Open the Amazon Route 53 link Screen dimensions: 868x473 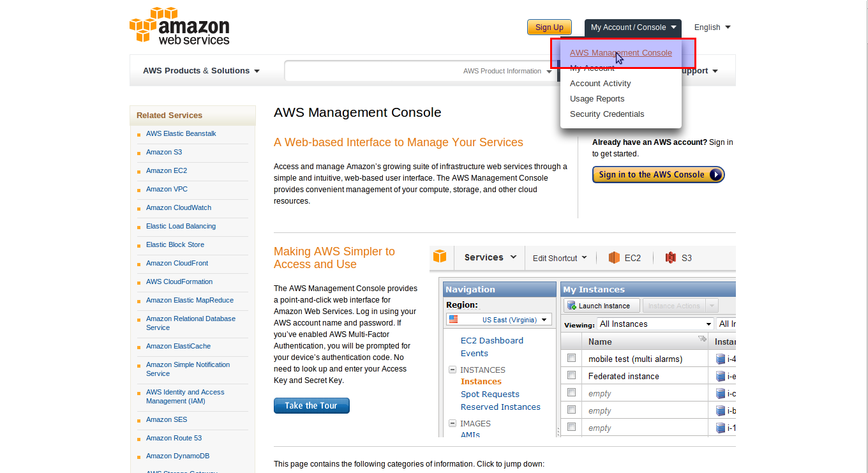point(174,438)
